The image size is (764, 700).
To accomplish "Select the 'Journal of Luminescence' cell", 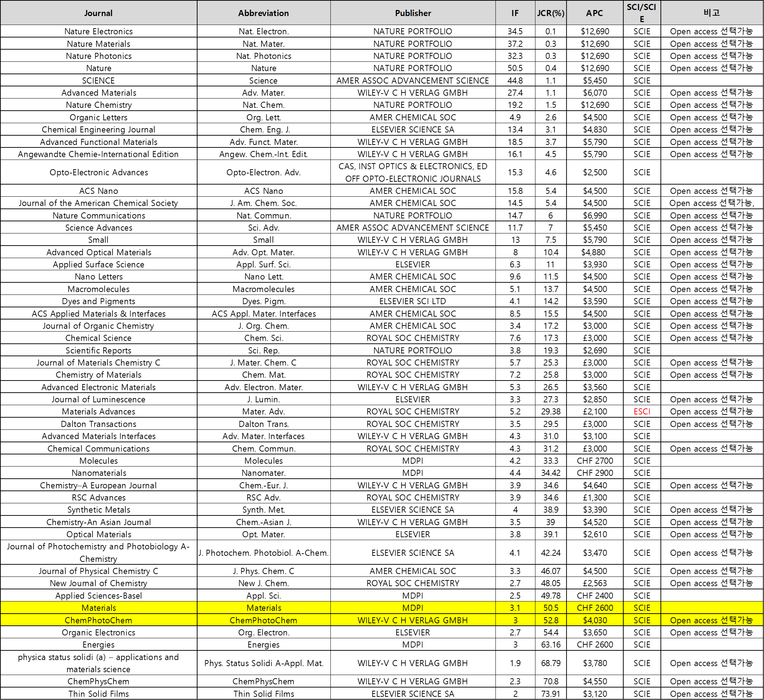I will 99,399.
